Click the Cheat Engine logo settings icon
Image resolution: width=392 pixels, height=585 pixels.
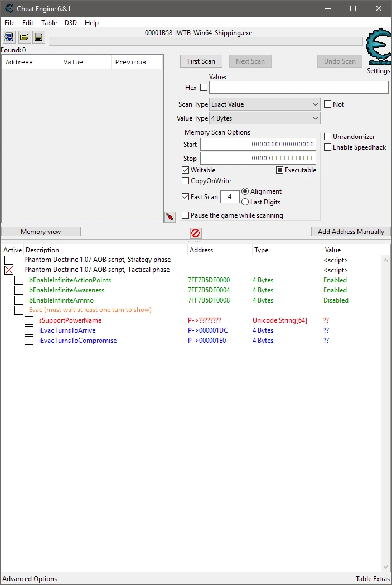click(378, 48)
